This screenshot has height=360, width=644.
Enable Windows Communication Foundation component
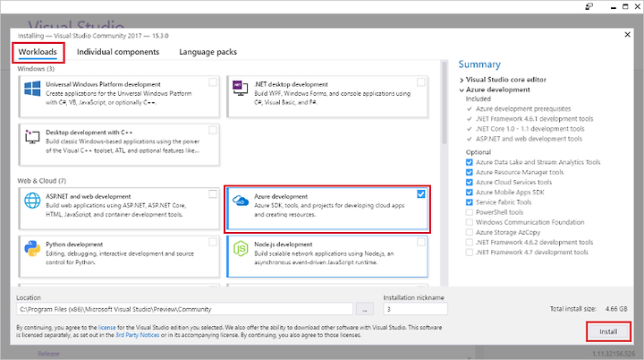point(469,222)
